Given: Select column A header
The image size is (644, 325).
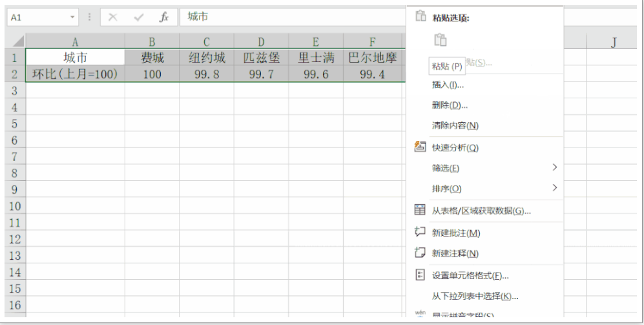Looking at the screenshot, I should click(x=75, y=41).
